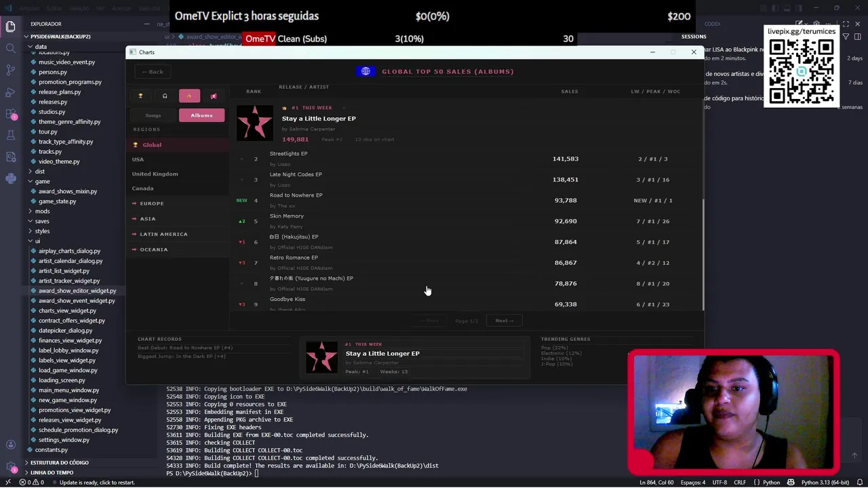
Task: Click the CRLF line ending status item
Action: 741,483
